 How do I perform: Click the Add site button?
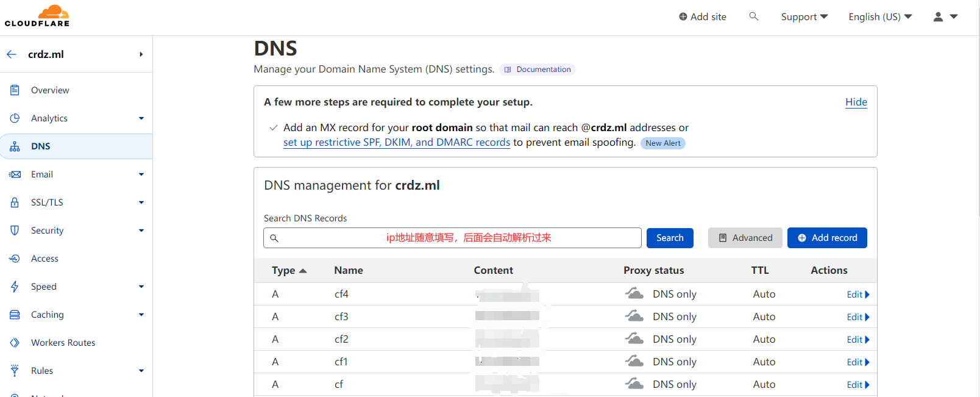tap(703, 17)
